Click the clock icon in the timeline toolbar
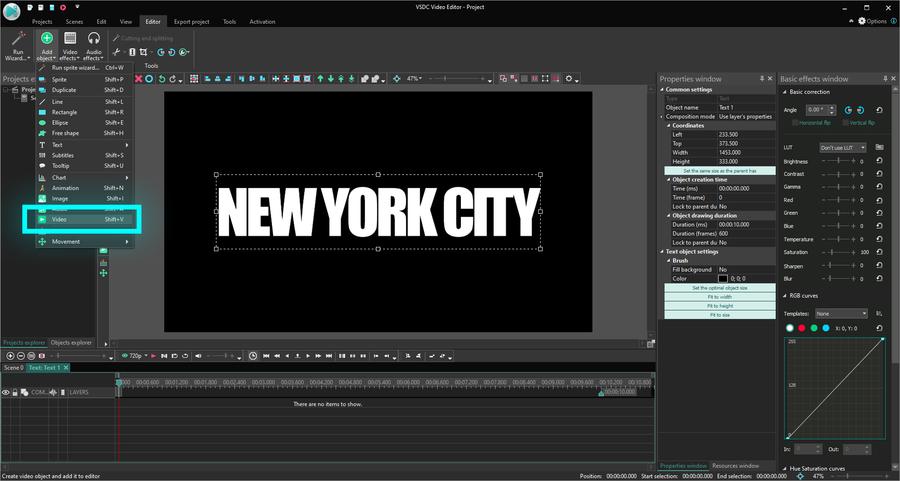The height and width of the screenshot is (481, 900). [x=253, y=356]
